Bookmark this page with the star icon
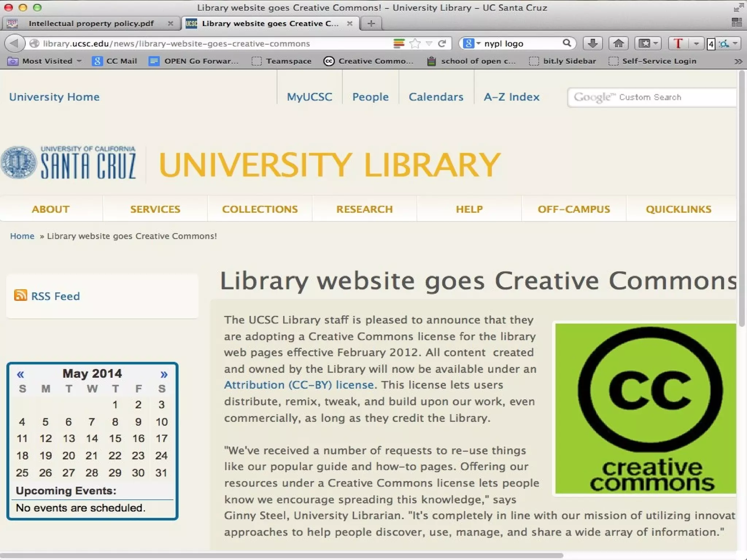The height and width of the screenshot is (560, 747). tap(415, 44)
